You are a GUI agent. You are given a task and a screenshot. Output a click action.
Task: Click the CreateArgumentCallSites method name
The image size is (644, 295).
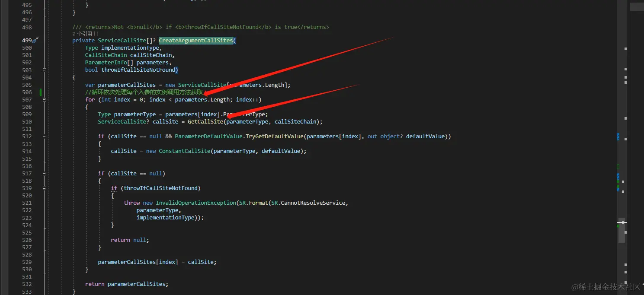tap(196, 41)
